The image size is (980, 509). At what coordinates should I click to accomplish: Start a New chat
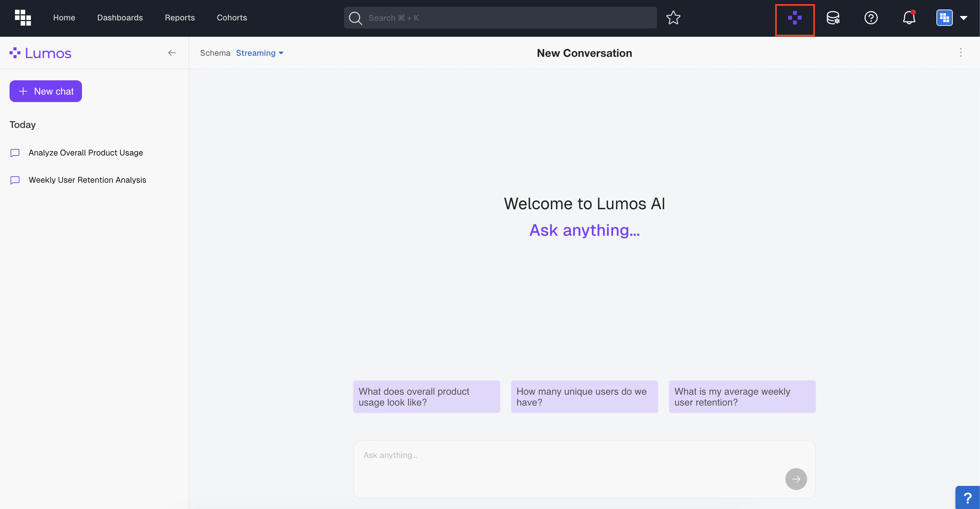(x=46, y=91)
